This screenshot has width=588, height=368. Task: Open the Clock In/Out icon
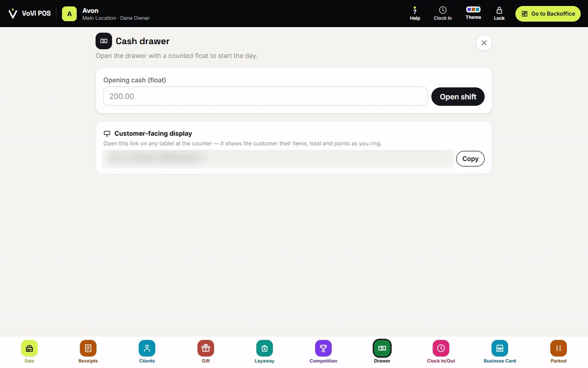[441, 348]
